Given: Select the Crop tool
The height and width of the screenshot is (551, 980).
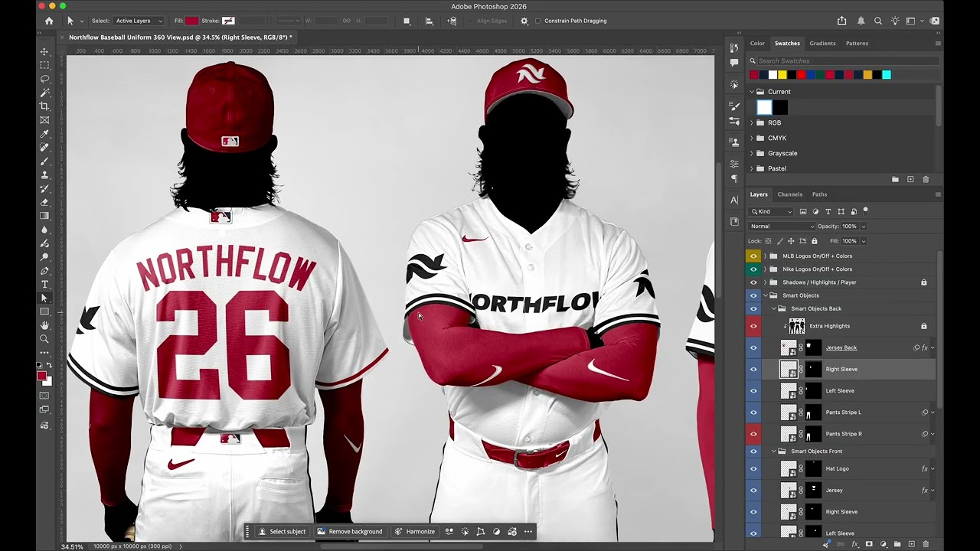Looking at the screenshot, I should coord(44,106).
